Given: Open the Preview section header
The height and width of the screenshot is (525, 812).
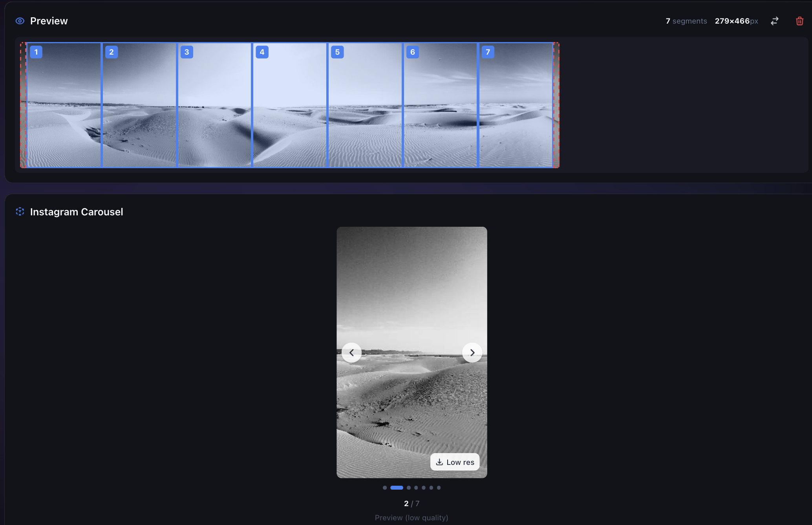Looking at the screenshot, I should [x=49, y=20].
